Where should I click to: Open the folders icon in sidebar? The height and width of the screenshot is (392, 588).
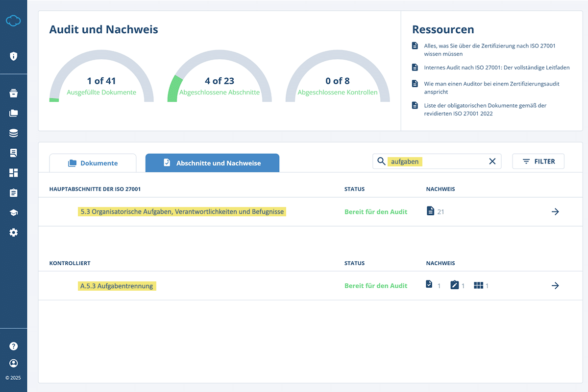click(x=13, y=113)
